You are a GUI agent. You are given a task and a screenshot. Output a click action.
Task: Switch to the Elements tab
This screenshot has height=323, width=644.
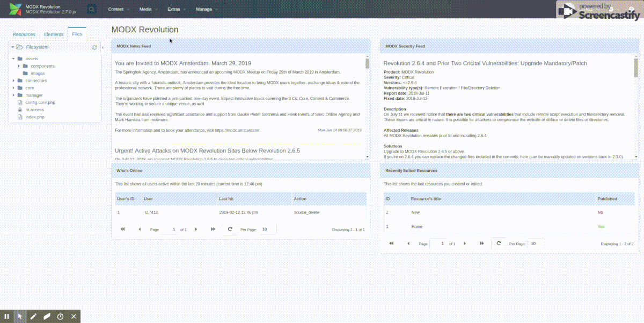(54, 34)
